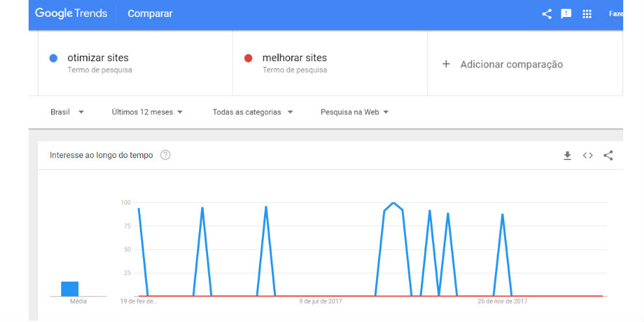Viewport: 644px width, 322px height.
Task: Click the share icon in top header
Action: click(x=546, y=14)
